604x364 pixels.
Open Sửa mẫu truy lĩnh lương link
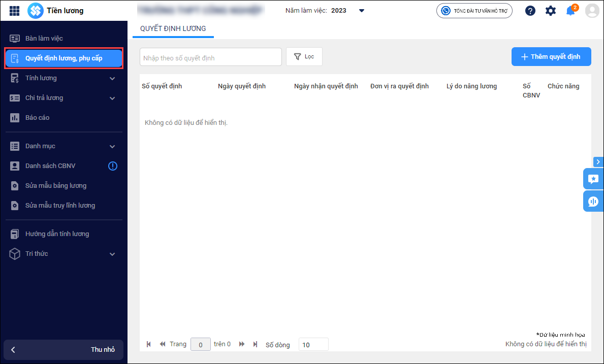click(x=60, y=206)
